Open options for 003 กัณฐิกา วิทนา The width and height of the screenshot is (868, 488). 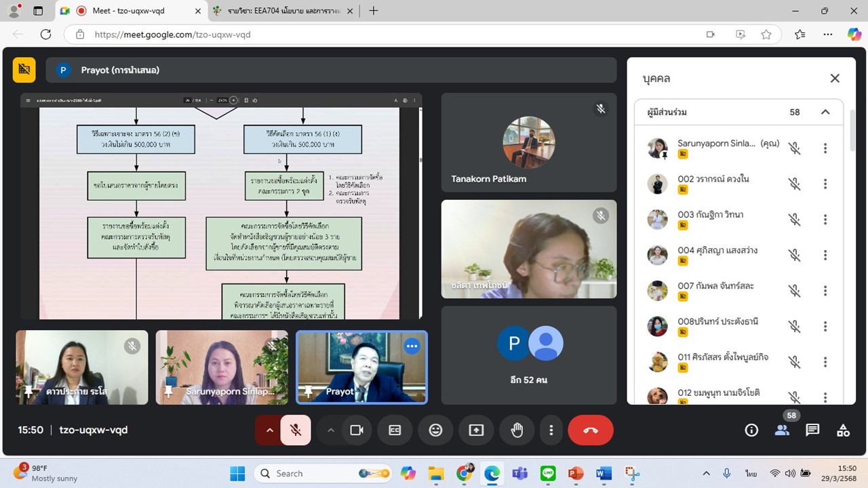825,220
